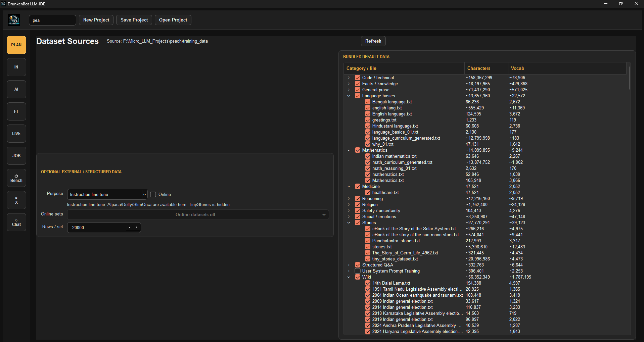Open the LIVE sidebar tab

[16, 134]
